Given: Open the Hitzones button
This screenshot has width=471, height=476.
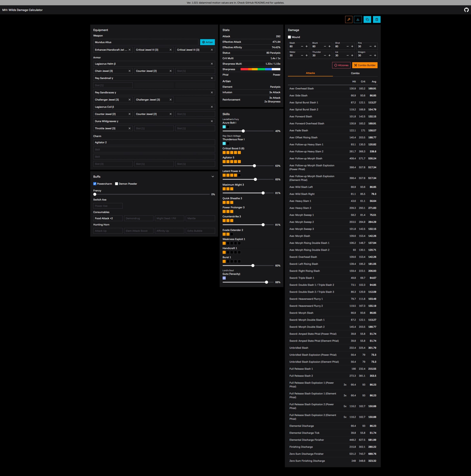Looking at the screenshot, I should (341, 65).
